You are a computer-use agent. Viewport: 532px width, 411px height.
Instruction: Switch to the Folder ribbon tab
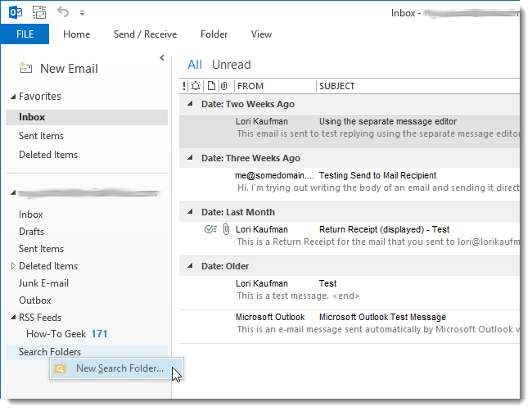pyautogui.click(x=214, y=34)
